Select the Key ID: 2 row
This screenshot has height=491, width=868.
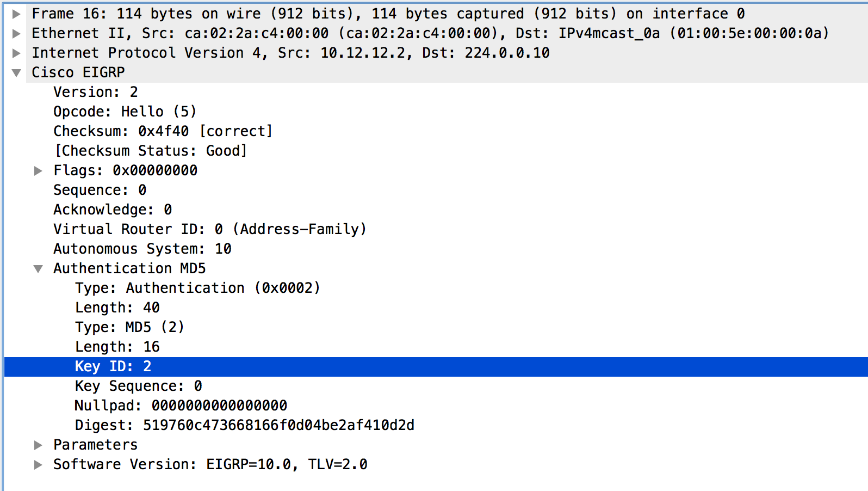(113, 366)
